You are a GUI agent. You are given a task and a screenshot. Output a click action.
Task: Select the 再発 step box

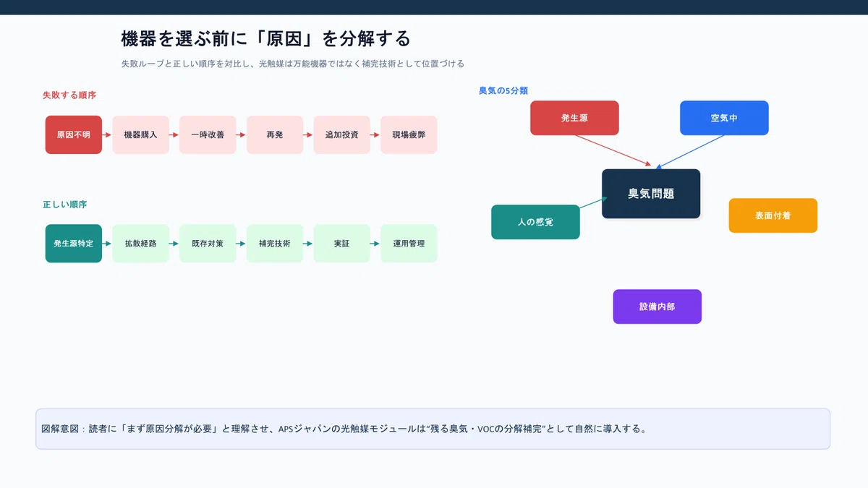tap(275, 134)
